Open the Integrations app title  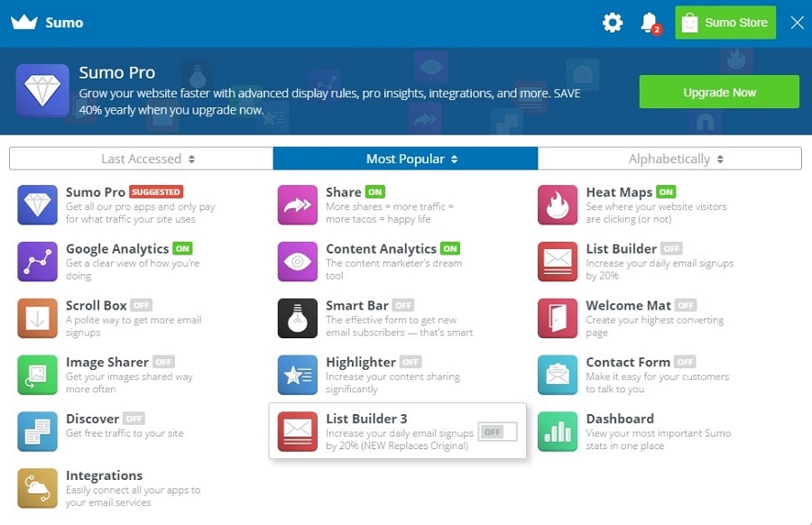104,475
